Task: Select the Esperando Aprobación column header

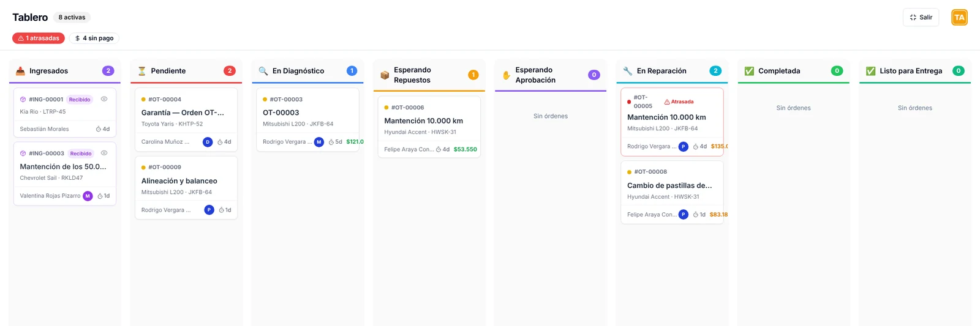Action: 551,75
